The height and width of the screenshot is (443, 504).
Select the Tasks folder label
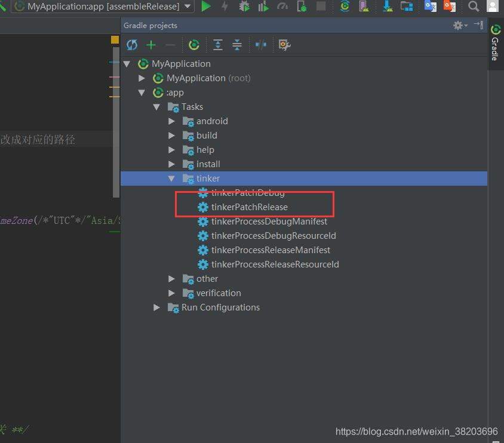pyautogui.click(x=192, y=107)
